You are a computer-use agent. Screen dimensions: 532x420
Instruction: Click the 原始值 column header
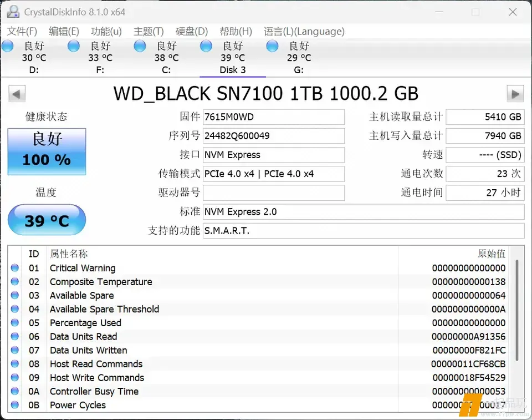(x=454, y=254)
